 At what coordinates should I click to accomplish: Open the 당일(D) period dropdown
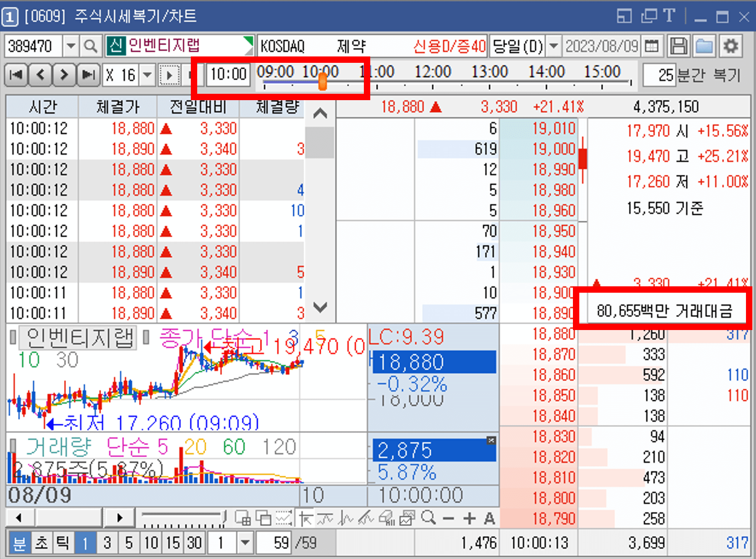[553, 46]
